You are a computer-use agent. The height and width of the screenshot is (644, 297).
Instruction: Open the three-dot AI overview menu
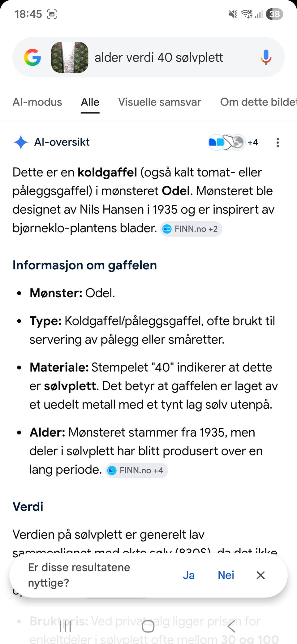coord(278,142)
